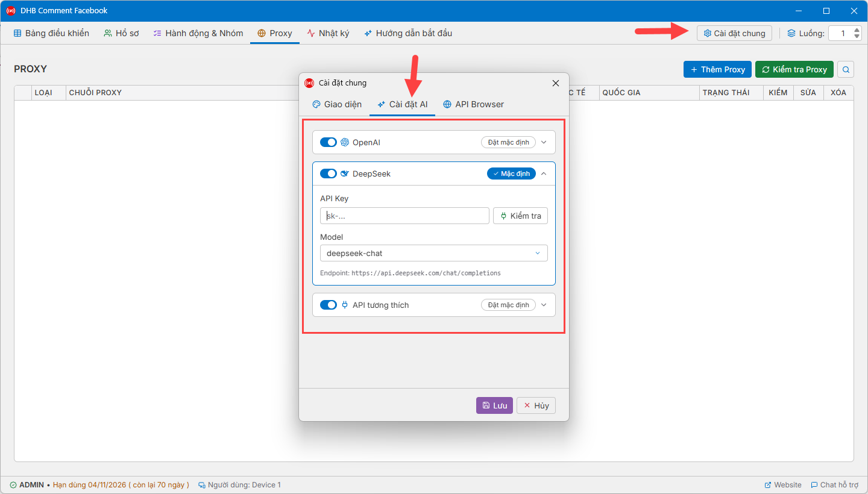Click the Luồng number field
This screenshot has height=494, width=868.
coord(840,33)
